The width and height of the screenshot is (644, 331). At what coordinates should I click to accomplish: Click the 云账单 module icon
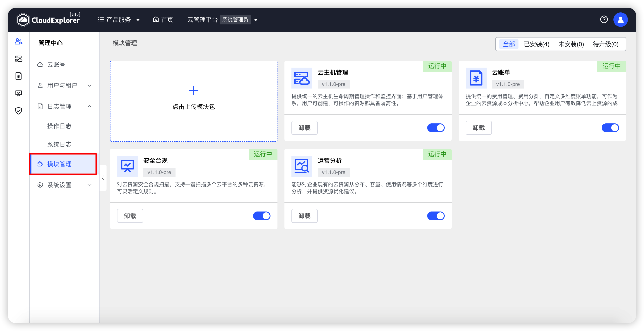[476, 78]
